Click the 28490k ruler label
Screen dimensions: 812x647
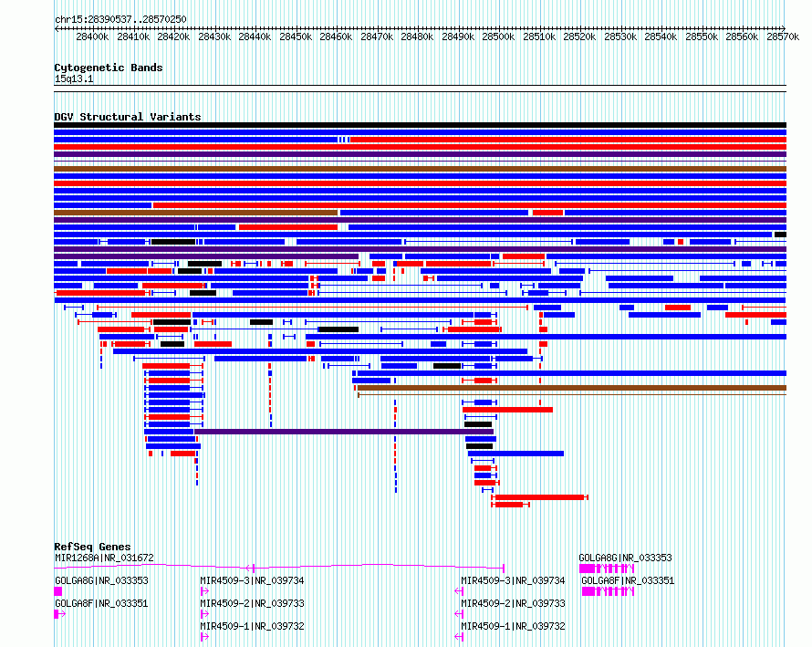click(458, 37)
